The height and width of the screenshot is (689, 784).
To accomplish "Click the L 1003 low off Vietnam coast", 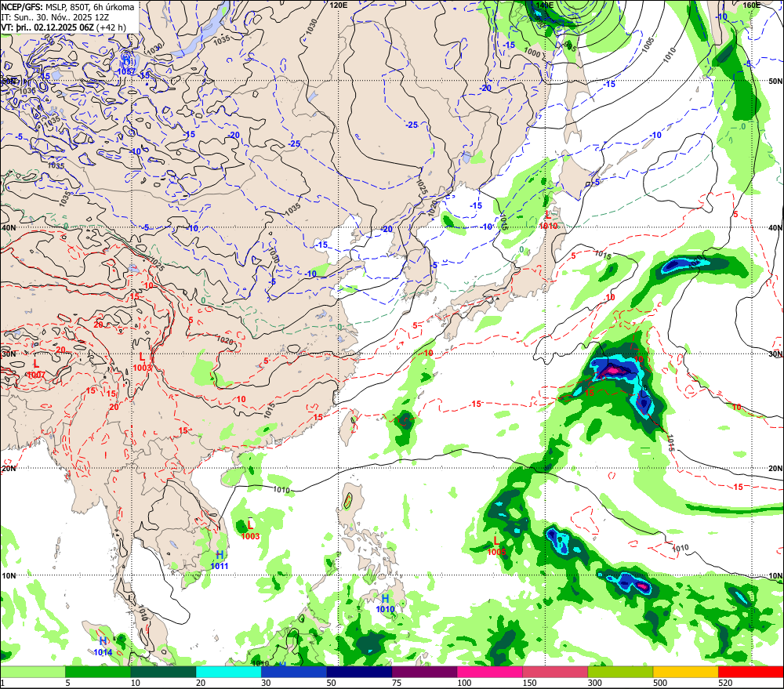I will (x=250, y=530).
